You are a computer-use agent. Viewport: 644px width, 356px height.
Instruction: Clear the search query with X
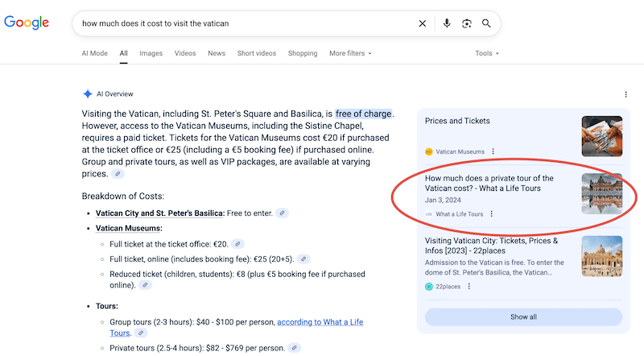coord(422,23)
